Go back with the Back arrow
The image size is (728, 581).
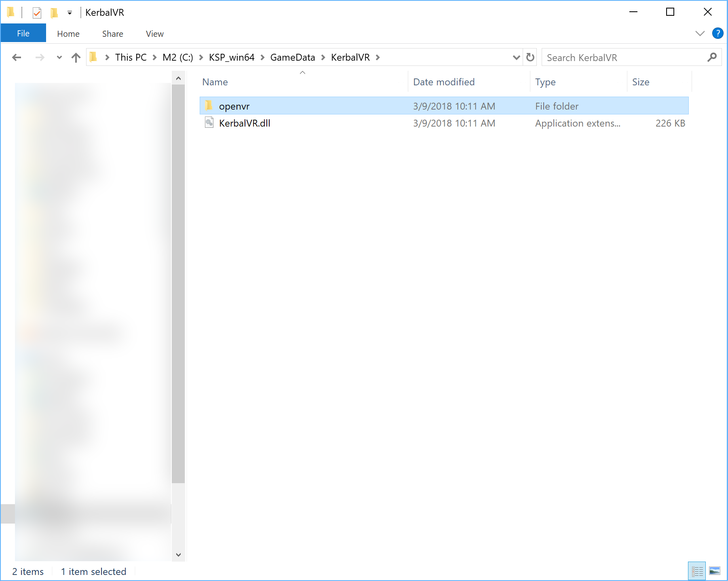(x=17, y=57)
